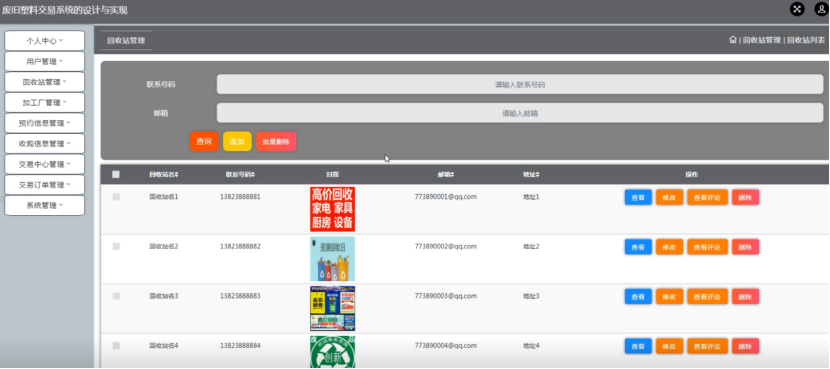The image size is (830, 369).
Task: Click 删除 button for 回收站名3
Action: (745, 296)
